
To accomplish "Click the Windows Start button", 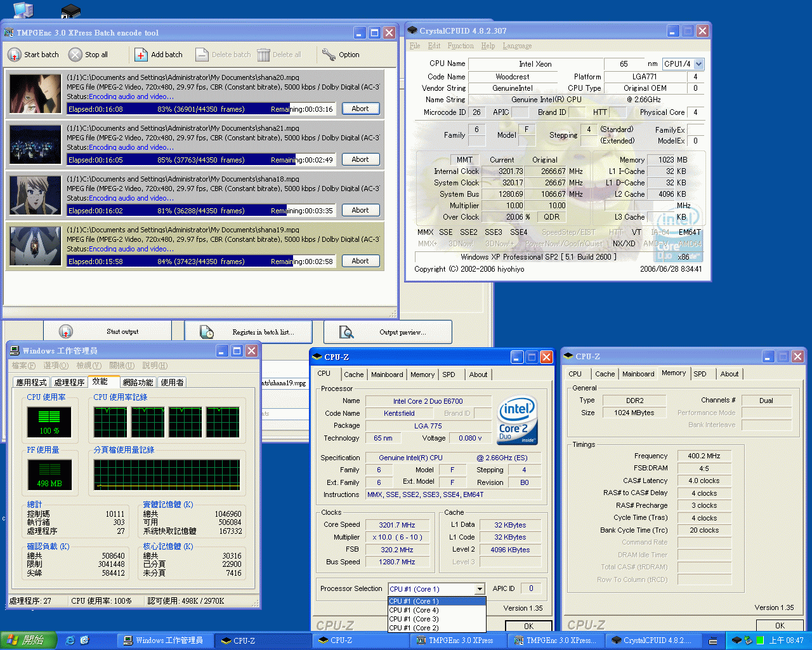I will pos(28,640).
